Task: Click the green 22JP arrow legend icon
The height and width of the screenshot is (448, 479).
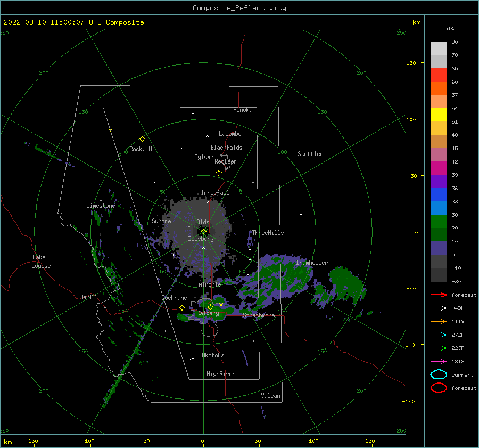Action: (439, 348)
